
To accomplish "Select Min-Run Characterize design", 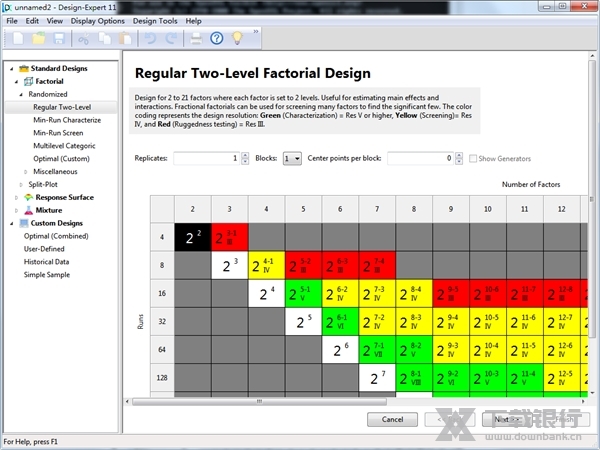I will (67, 120).
